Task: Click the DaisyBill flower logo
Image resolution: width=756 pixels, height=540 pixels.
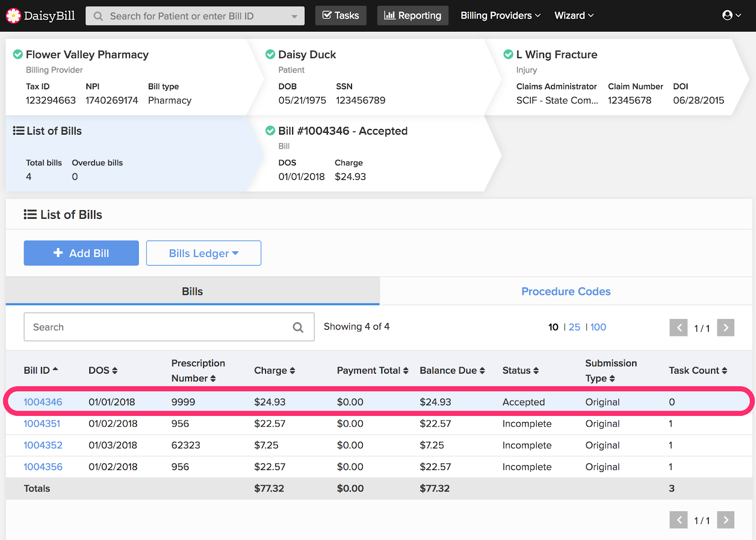Action: click(13, 16)
